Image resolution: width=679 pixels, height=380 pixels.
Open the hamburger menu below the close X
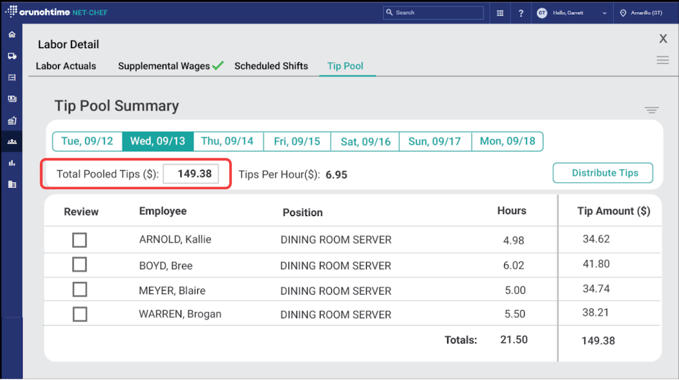tap(663, 60)
